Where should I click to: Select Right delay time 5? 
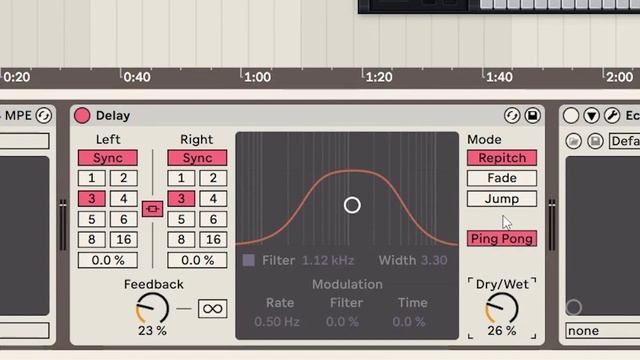(x=181, y=219)
